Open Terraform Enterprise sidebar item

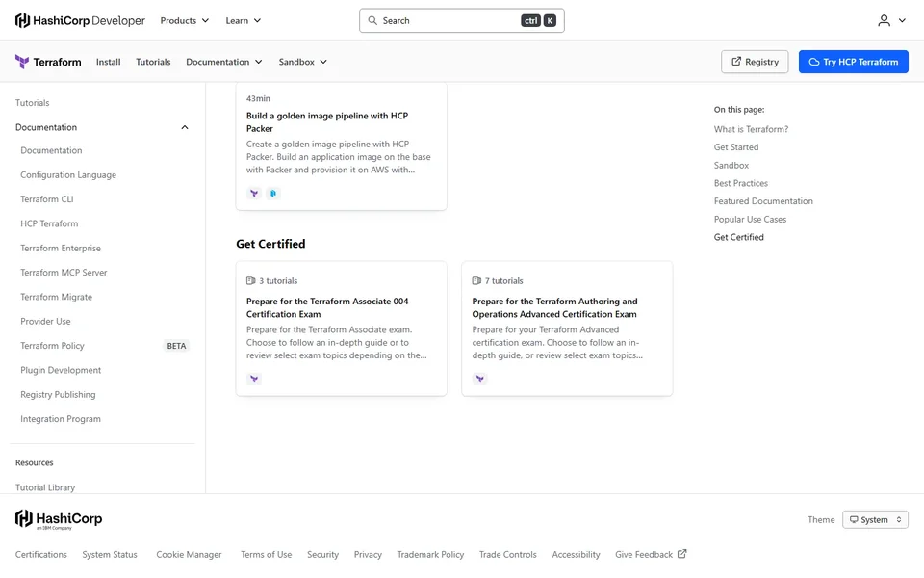tap(61, 249)
